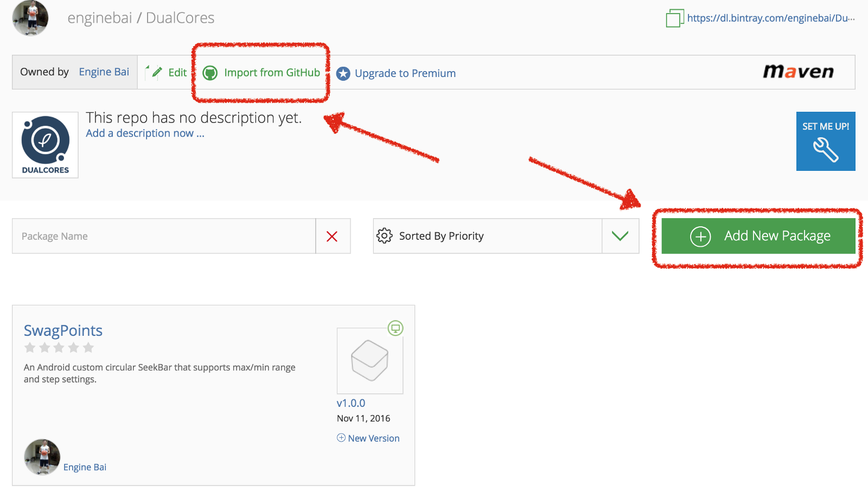The width and height of the screenshot is (868, 491).
Task: Click the green monitor badge on SwagPoints
Action: tap(395, 328)
